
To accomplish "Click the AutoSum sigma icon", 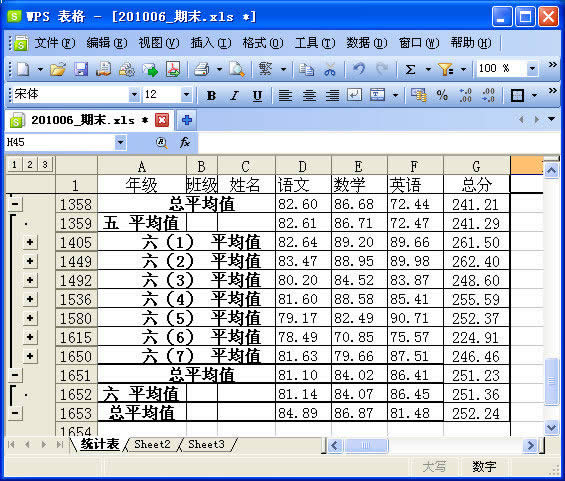I will (410, 69).
